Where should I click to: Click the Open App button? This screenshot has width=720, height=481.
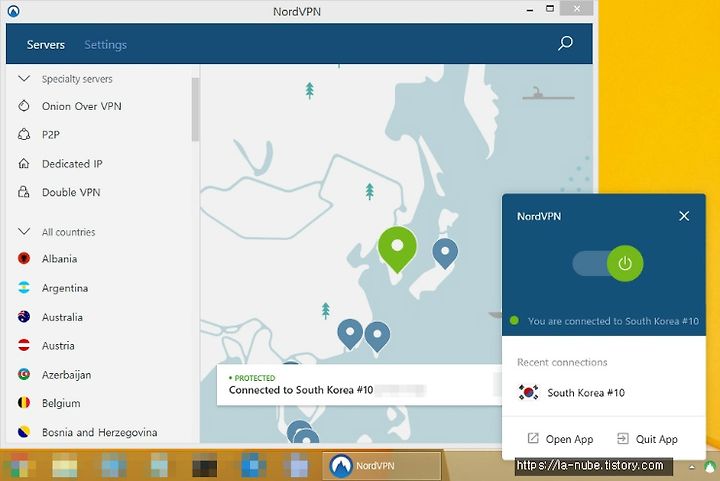pos(560,439)
